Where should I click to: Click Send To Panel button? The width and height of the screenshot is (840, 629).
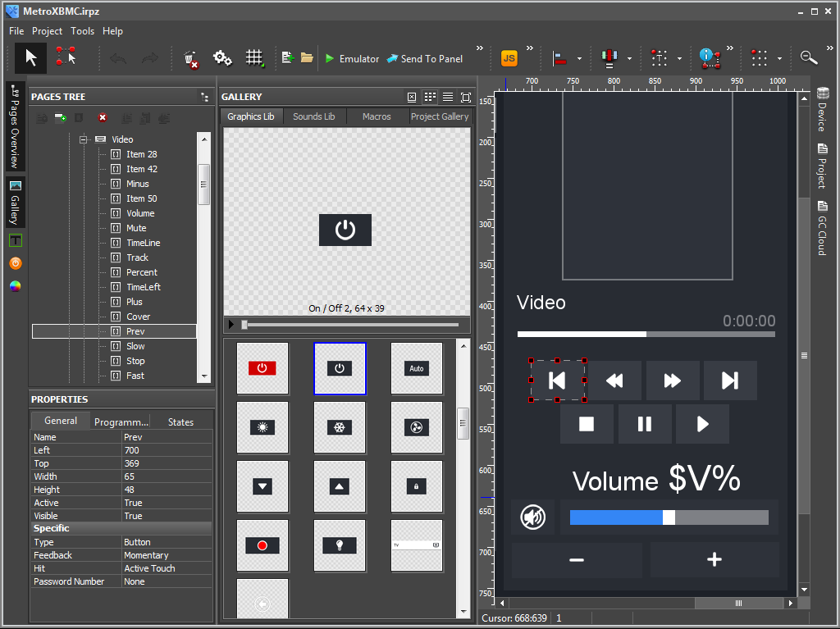pyautogui.click(x=425, y=59)
